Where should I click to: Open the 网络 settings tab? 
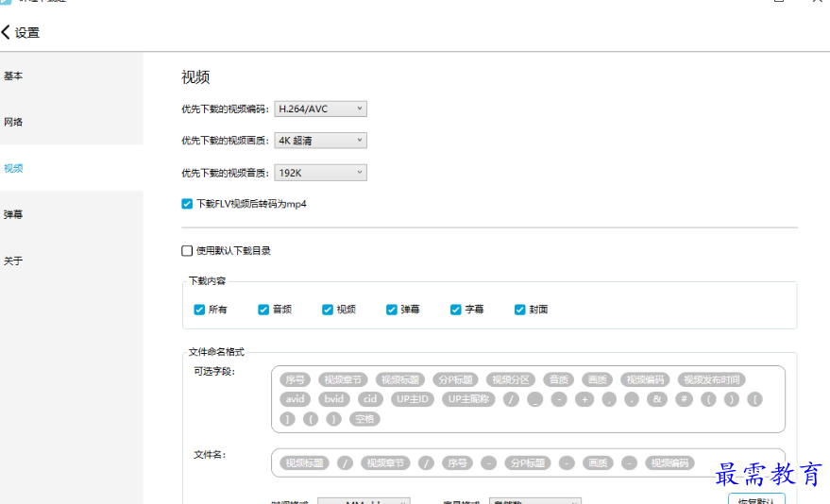[x=13, y=122]
